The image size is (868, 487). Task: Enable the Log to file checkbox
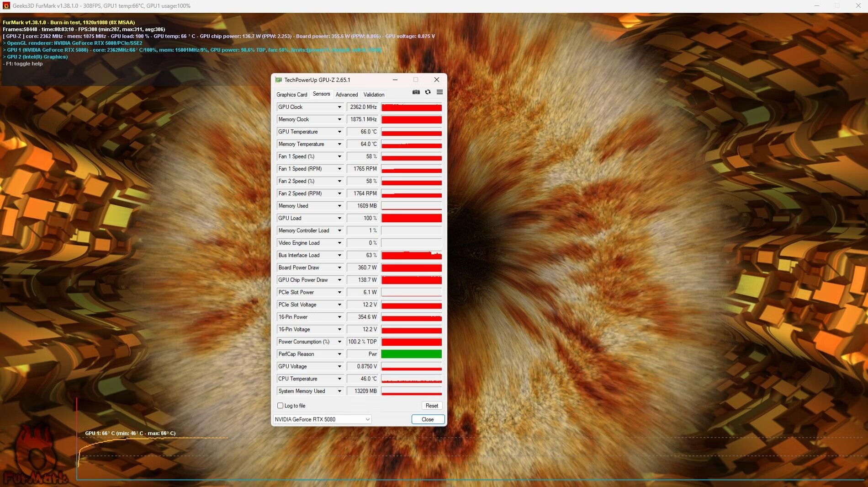point(280,406)
